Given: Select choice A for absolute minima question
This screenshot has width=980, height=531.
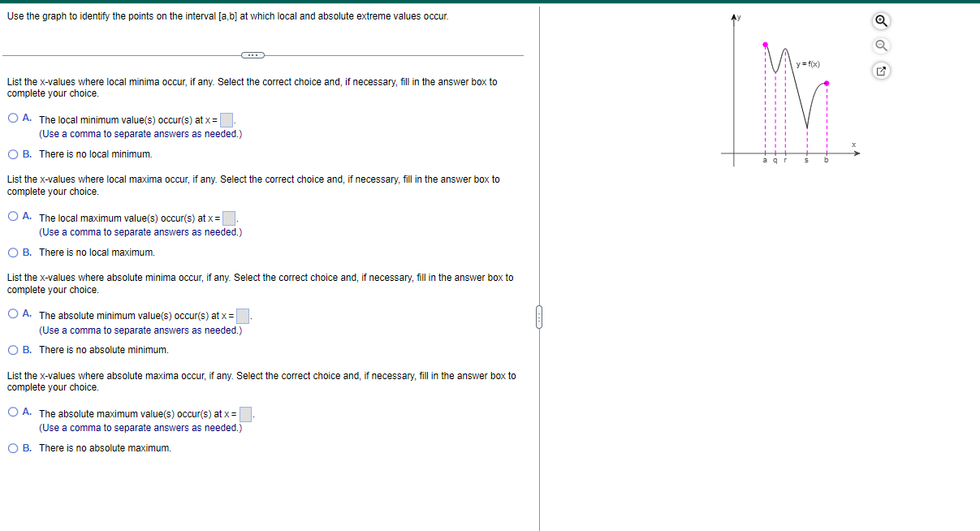Looking at the screenshot, I should click(13, 313).
